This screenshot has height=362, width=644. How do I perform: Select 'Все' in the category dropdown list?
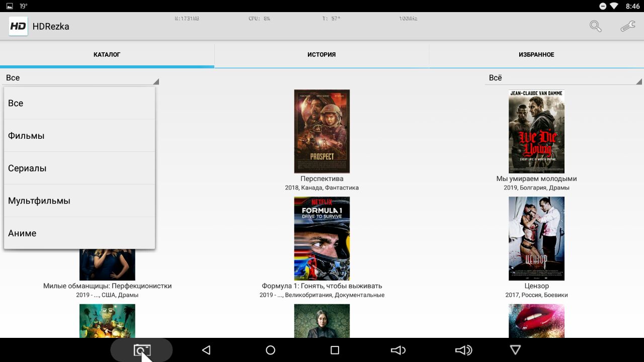(79, 103)
